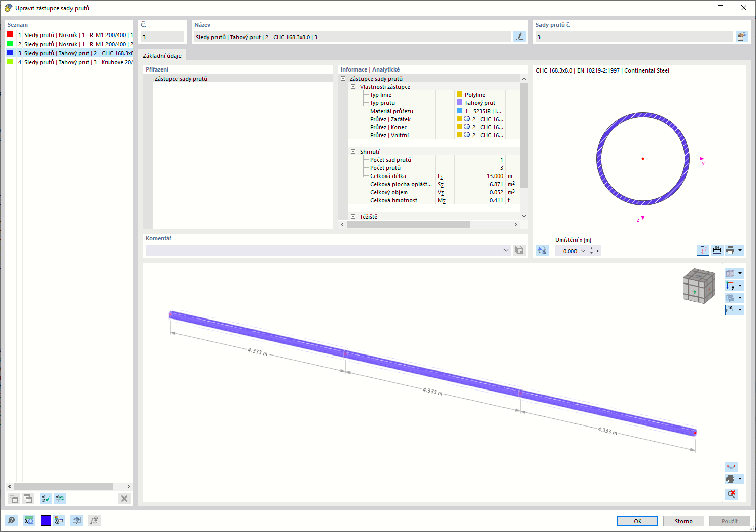Click the navigation view cube
756x532 pixels.
click(x=699, y=287)
